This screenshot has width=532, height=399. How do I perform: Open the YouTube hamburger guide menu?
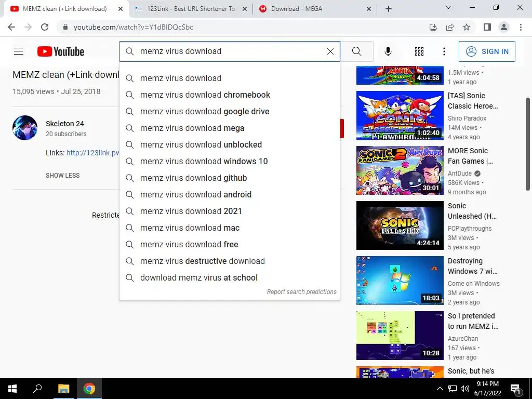point(19,51)
